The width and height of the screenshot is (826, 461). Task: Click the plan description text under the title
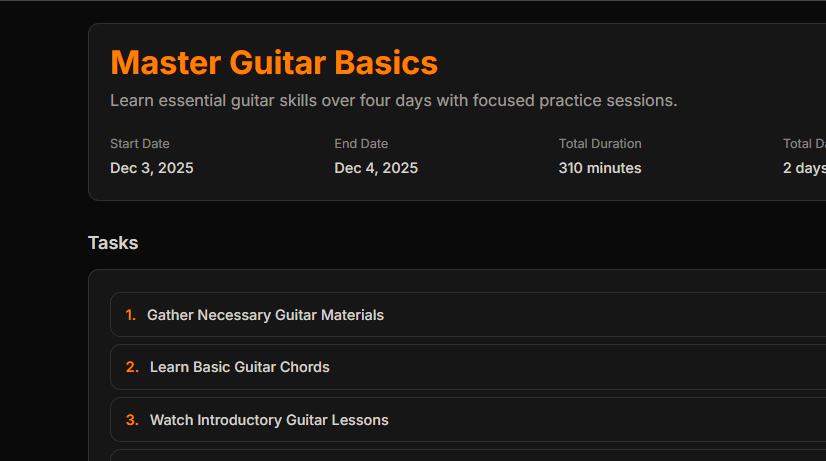[x=393, y=101]
